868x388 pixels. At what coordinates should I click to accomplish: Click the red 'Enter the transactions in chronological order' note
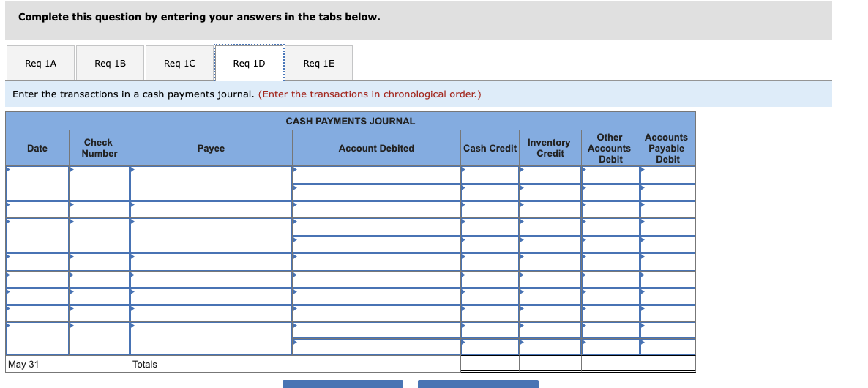[x=370, y=94]
